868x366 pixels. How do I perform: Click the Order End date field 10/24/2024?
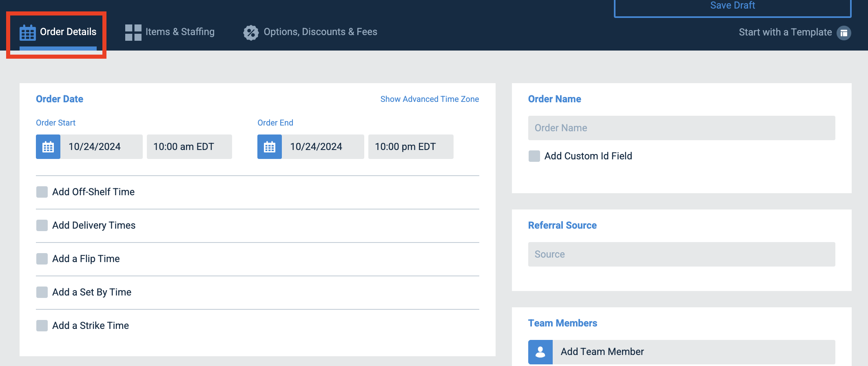323,147
